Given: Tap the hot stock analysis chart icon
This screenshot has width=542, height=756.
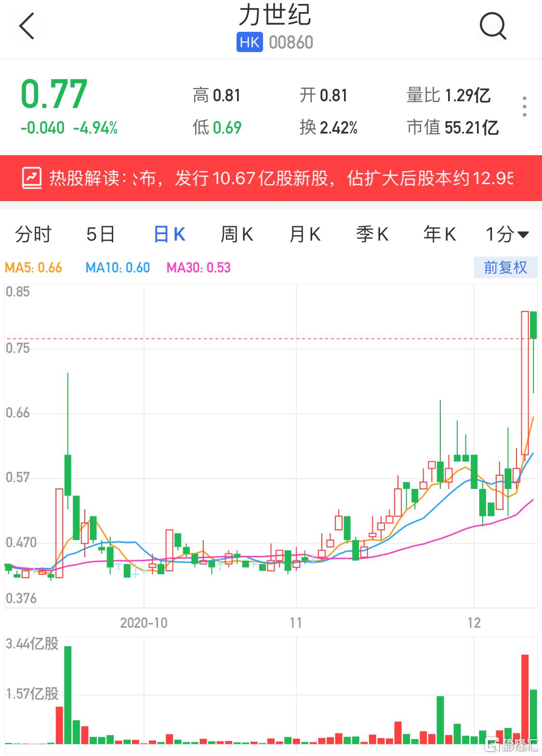Looking at the screenshot, I should [32, 178].
